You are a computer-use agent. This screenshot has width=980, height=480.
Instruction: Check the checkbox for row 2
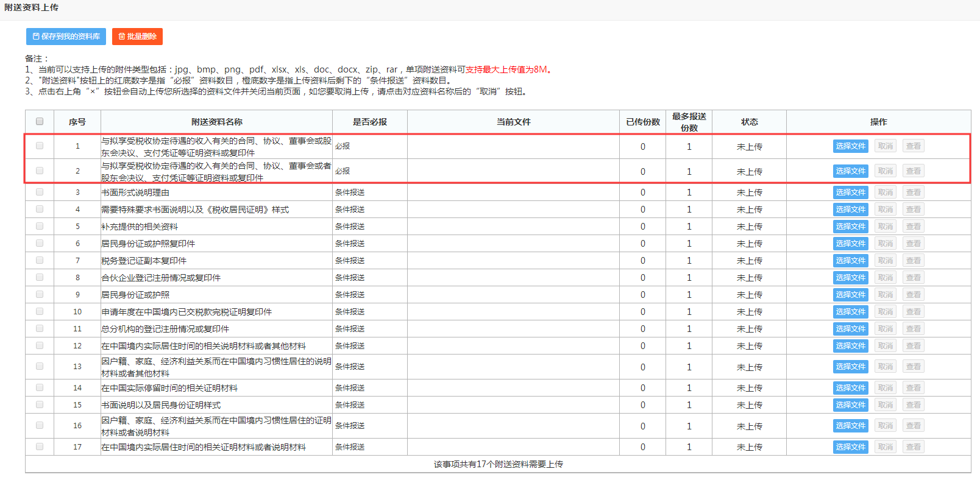[40, 171]
